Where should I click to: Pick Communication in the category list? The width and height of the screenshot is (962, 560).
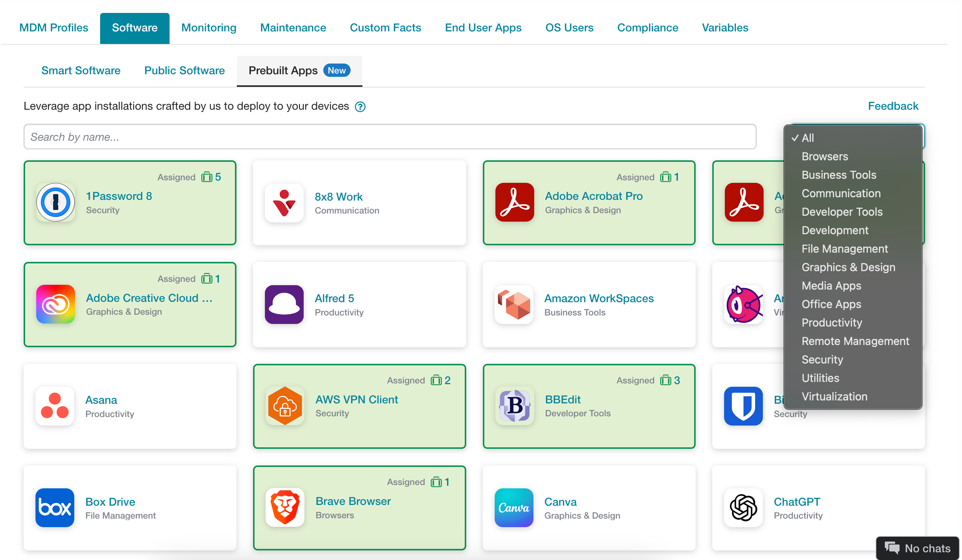[853, 193]
